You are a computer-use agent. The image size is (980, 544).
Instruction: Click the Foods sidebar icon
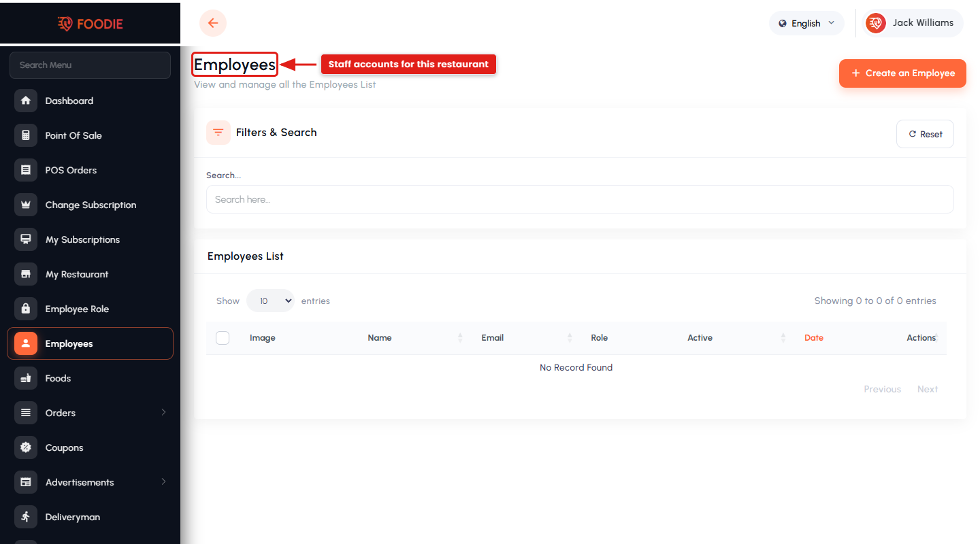tap(26, 378)
